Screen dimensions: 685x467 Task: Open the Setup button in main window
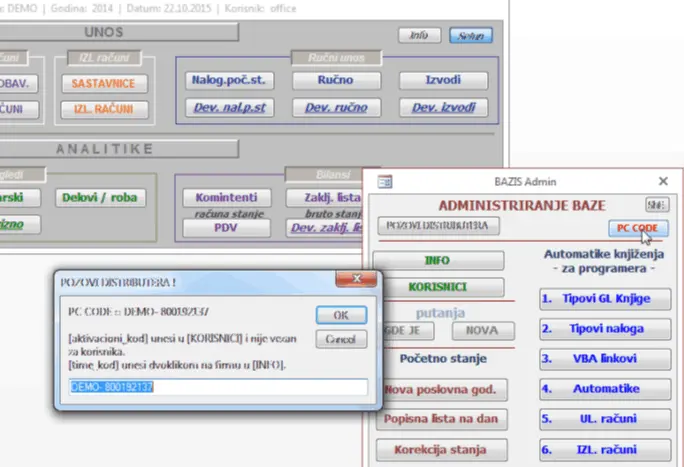pos(469,35)
